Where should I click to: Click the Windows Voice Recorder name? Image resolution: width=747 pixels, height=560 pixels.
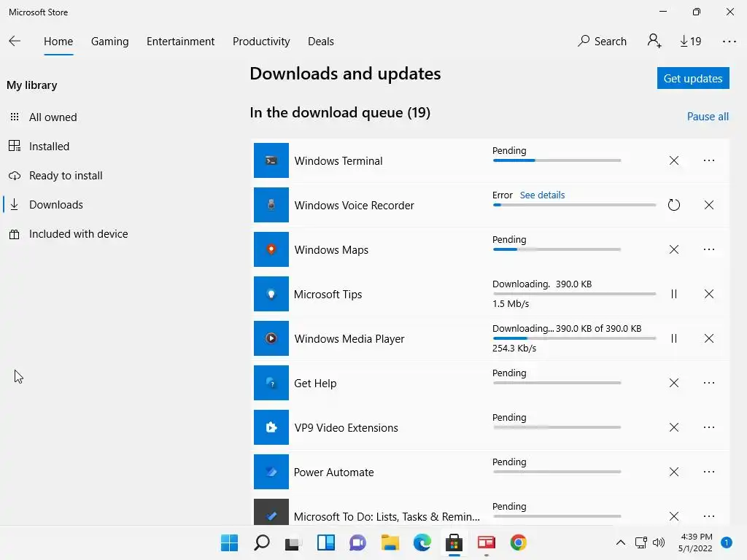354,205
